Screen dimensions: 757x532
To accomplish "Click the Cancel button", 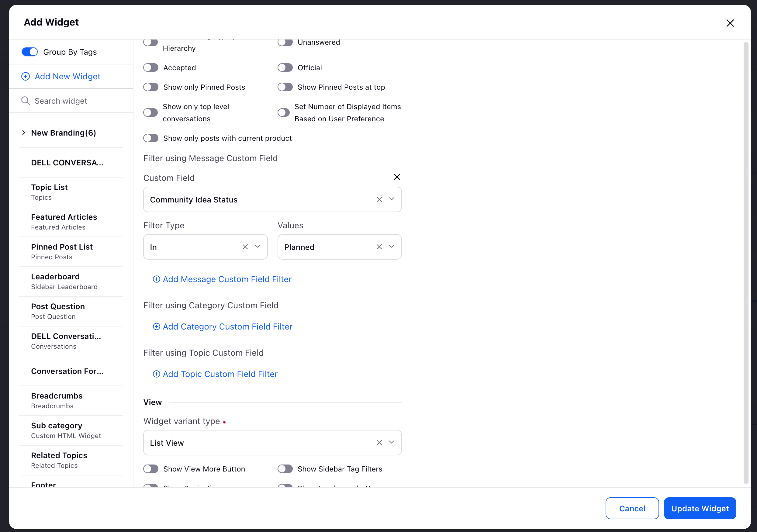I will [x=632, y=508].
